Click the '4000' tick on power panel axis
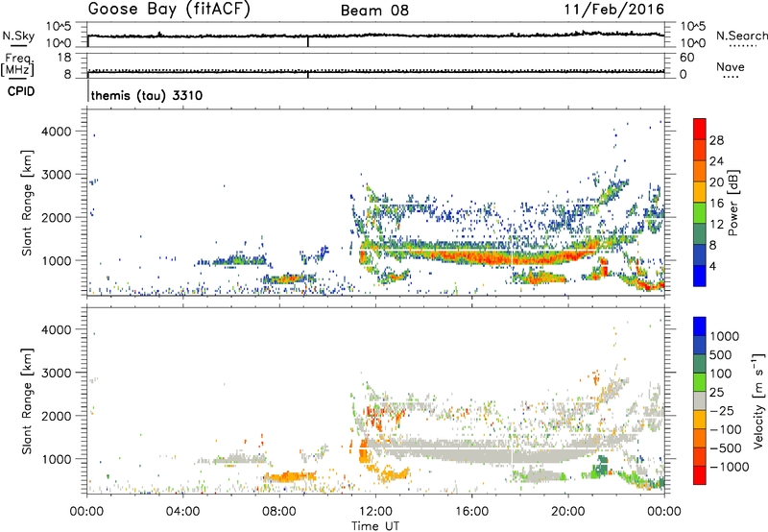The image size is (768, 532). click(56, 132)
